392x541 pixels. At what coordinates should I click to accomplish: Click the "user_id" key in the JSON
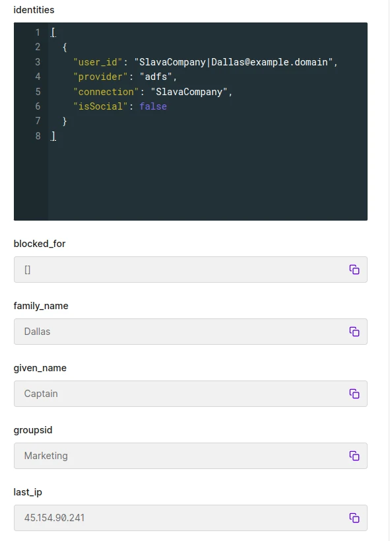[98, 62]
